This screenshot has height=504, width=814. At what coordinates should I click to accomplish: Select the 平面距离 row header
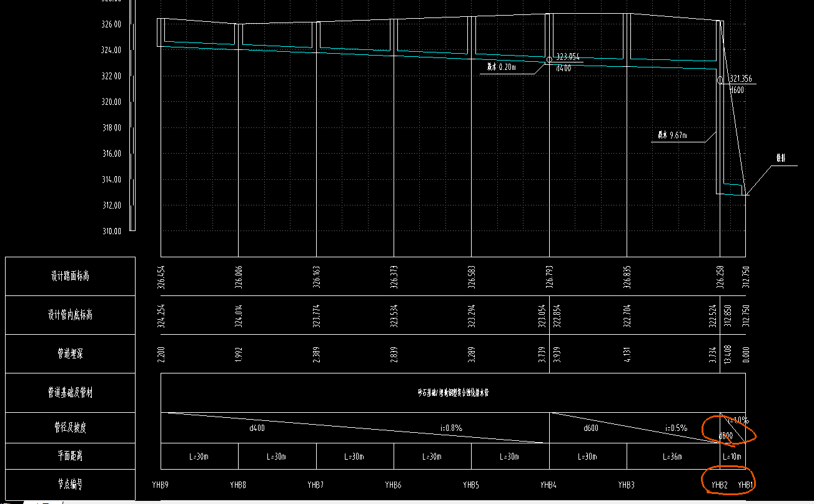tap(70, 457)
